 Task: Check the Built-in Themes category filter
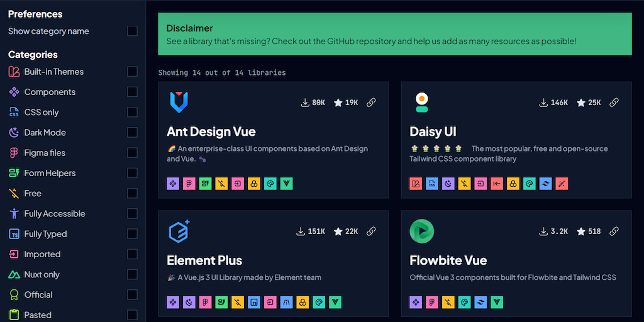click(132, 72)
